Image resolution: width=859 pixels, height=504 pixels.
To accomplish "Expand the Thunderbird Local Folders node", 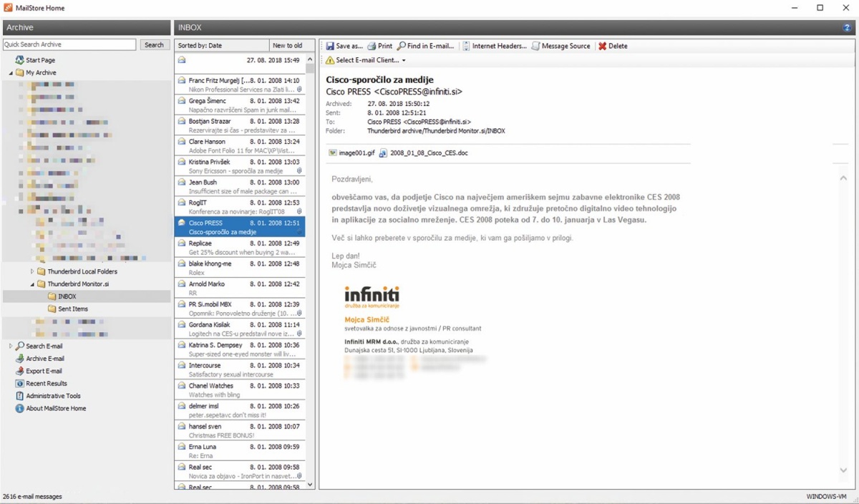I will [x=32, y=272].
